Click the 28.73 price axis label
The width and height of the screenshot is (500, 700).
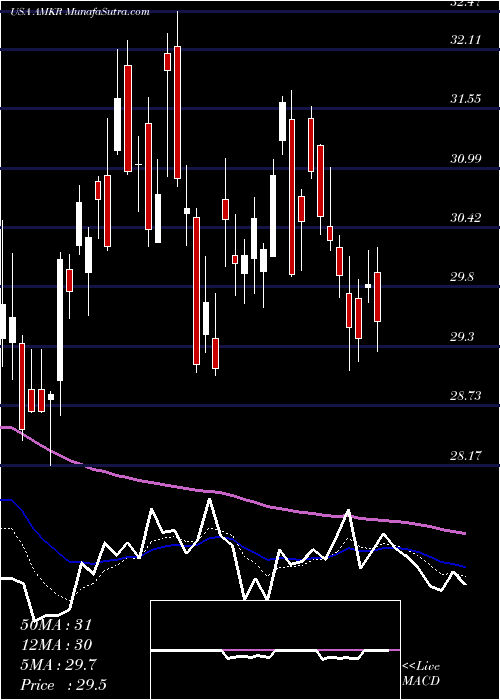(465, 396)
